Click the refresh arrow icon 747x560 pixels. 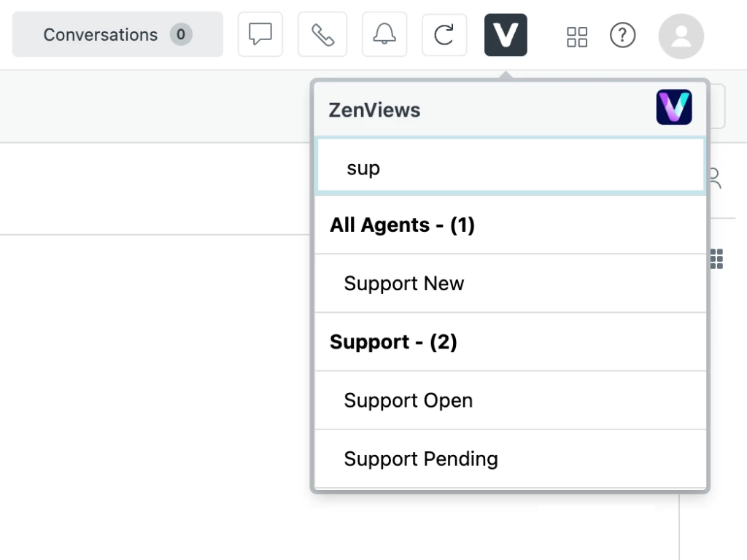click(444, 34)
